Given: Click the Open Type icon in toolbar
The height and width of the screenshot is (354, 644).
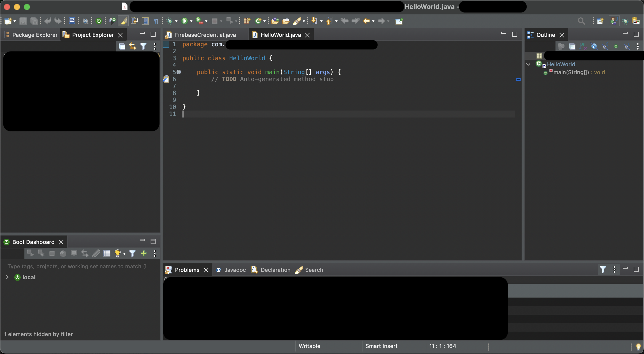Looking at the screenshot, I should point(275,21).
